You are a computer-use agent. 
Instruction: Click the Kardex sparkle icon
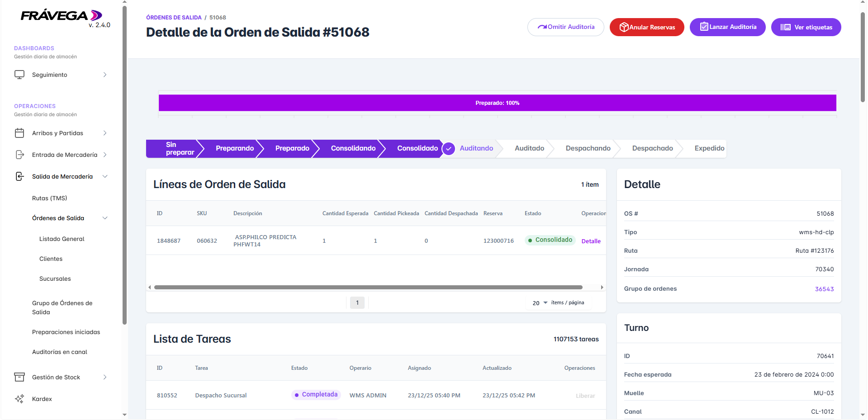point(19,399)
